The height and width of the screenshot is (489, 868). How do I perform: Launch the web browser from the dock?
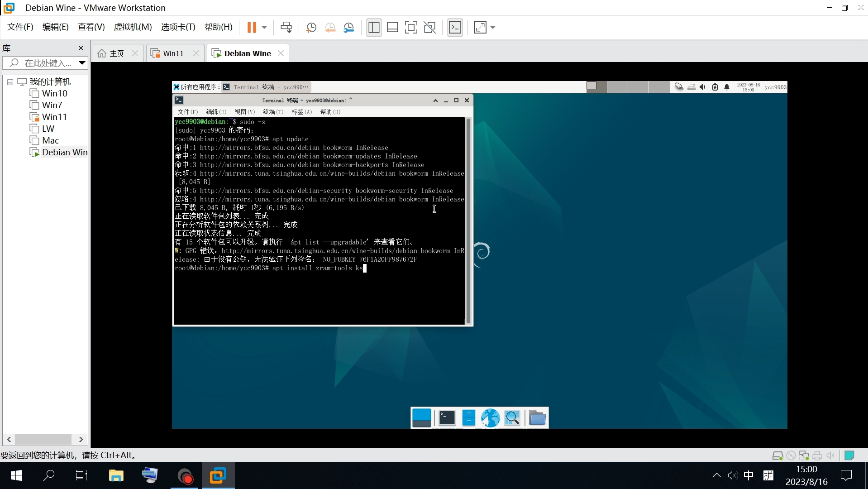(x=491, y=418)
